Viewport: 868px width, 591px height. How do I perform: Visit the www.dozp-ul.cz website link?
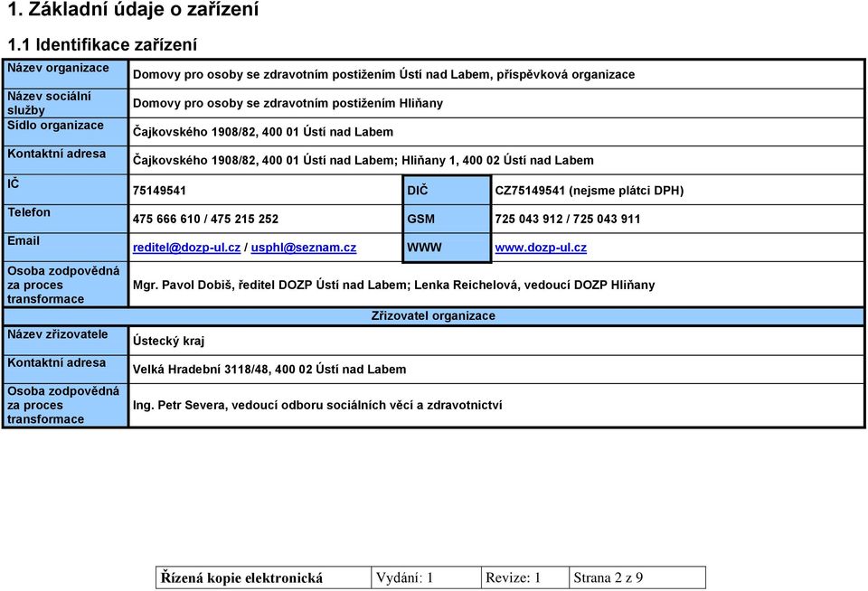pos(541,248)
